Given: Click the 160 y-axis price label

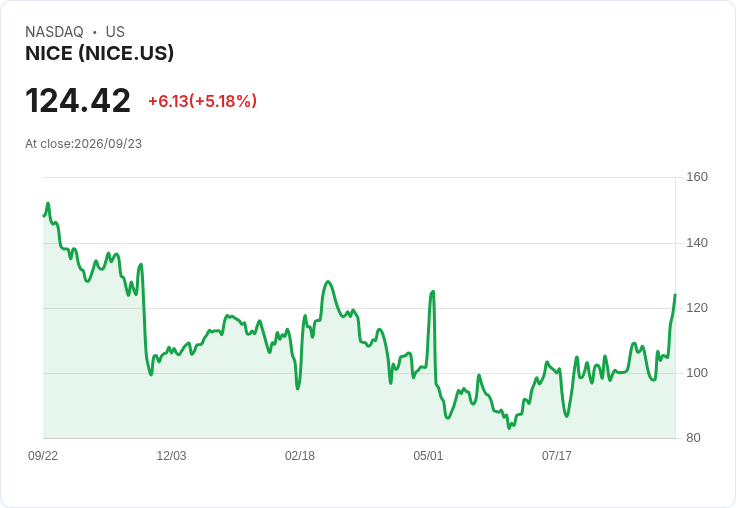Looking at the screenshot, I should click(x=697, y=177).
